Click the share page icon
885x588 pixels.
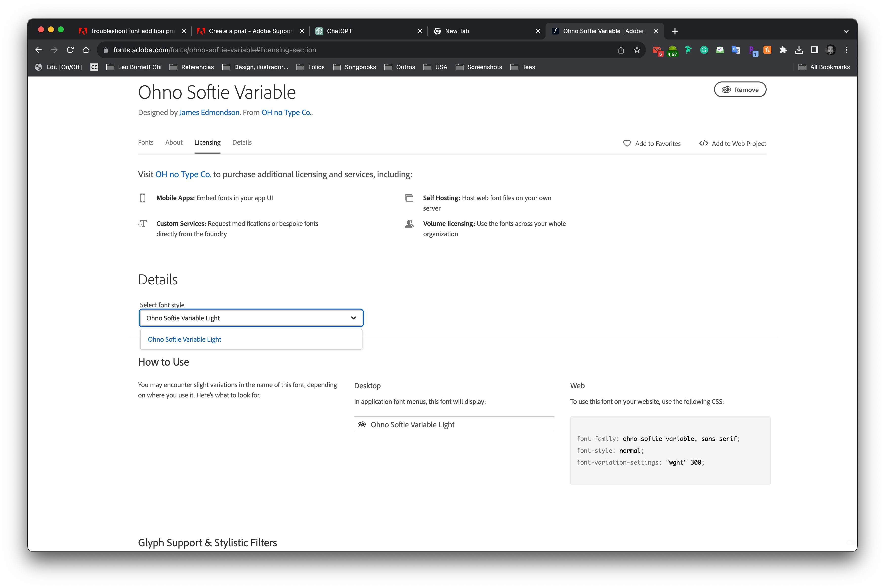(621, 50)
